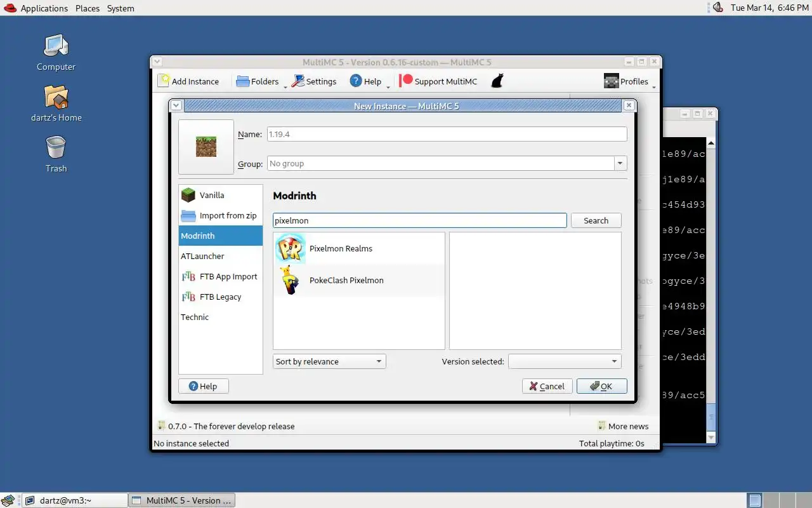Open the New Instance window menu arrow
This screenshot has width=812, height=508.
(x=176, y=105)
